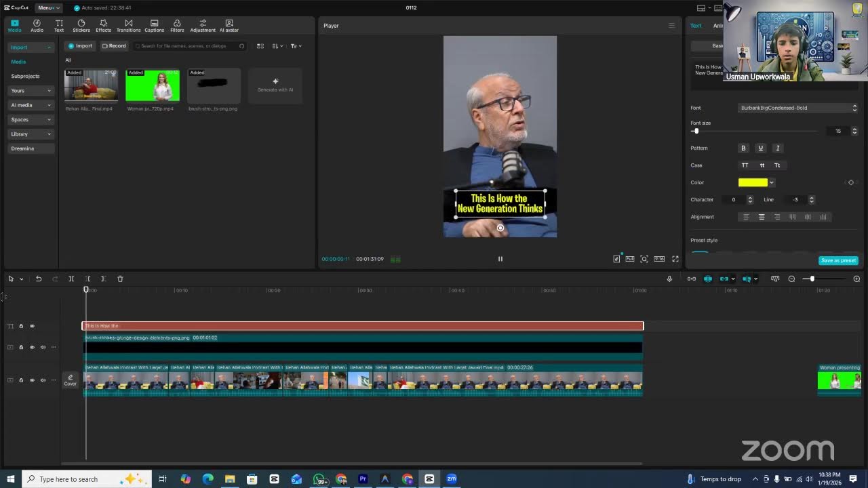Enter fullscreen player preview
Viewport: 868px width, 488px height.
tap(675, 259)
